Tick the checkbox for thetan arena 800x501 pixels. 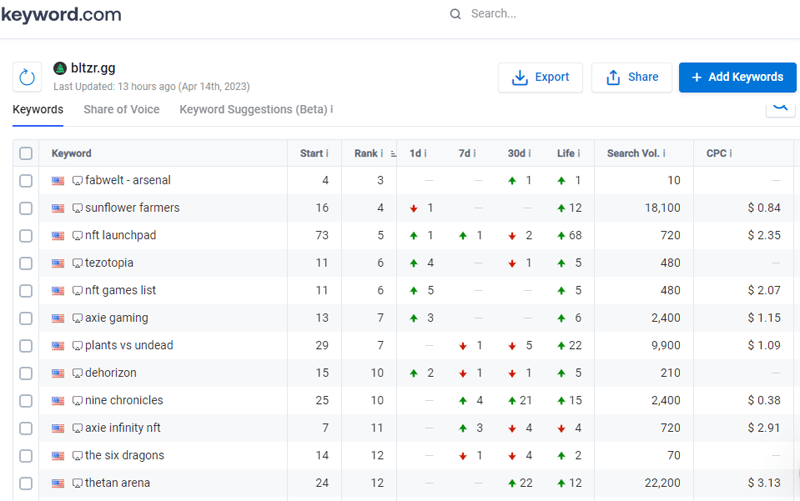click(26, 483)
